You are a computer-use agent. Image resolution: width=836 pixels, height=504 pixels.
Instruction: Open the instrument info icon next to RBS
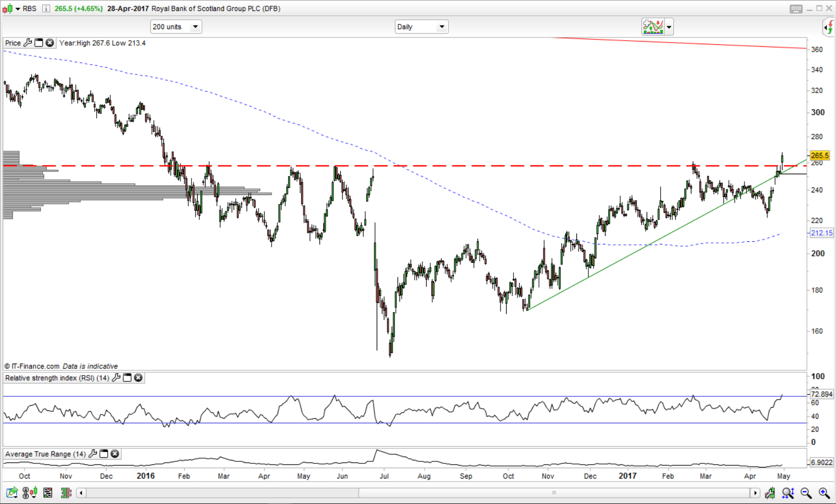[46, 8]
